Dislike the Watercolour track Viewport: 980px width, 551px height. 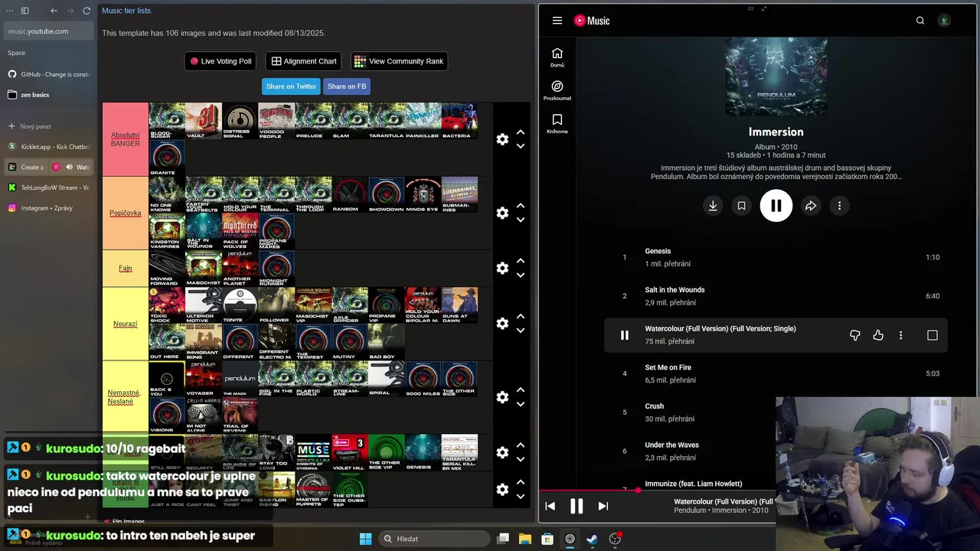855,335
